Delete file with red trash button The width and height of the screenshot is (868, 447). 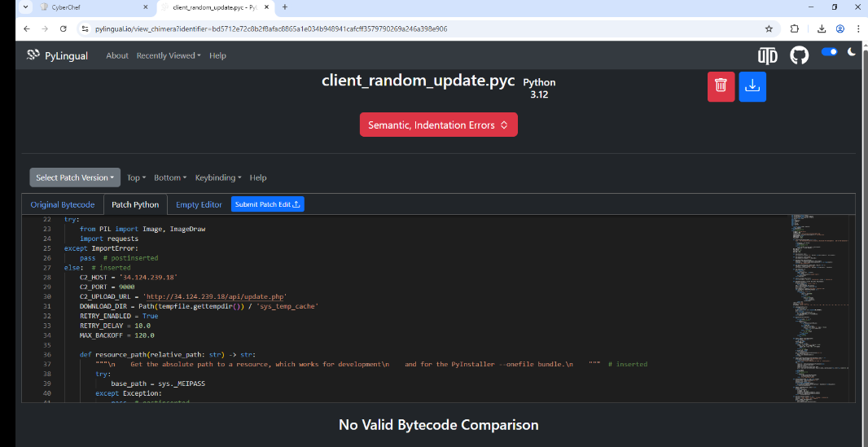pyautogui.click(x=721, y=86)
